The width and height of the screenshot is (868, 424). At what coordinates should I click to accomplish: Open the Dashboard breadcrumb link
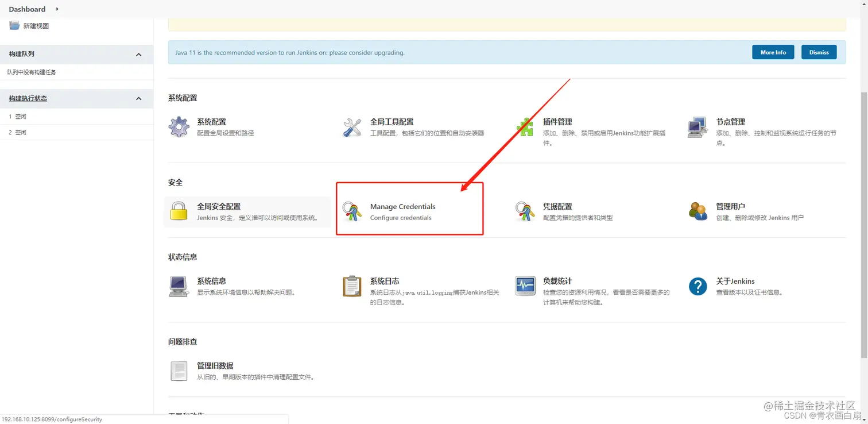27,9
